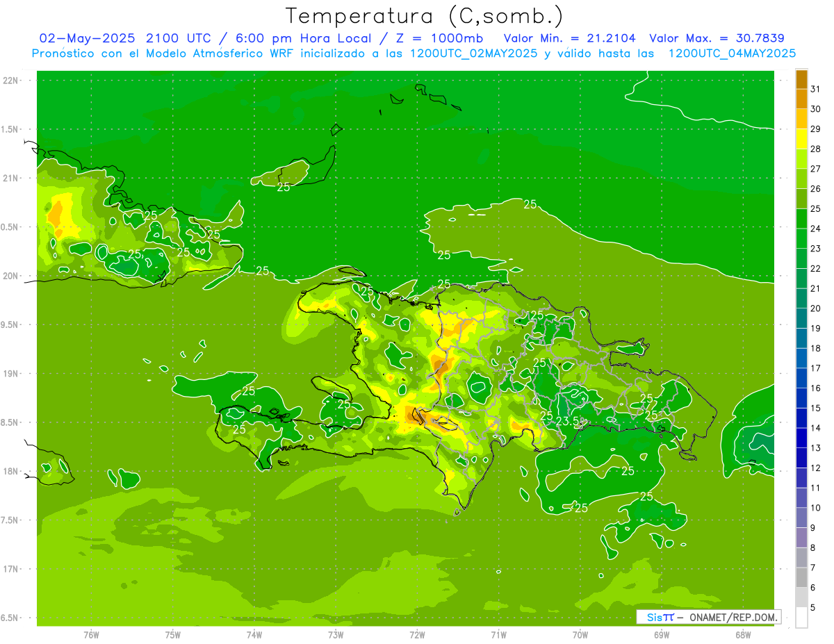Click the legend value 11
Screen dimensions: 834x644
(816, 488)
